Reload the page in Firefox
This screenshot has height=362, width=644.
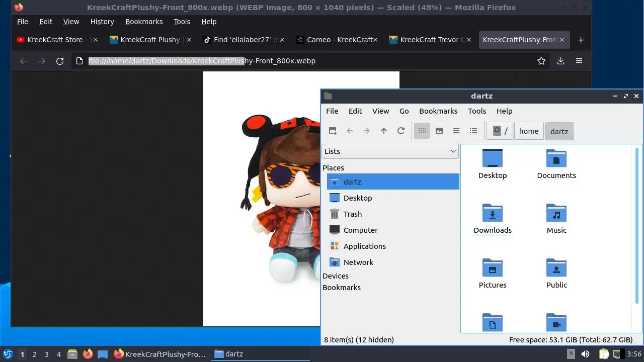click(x=60, y=61)
